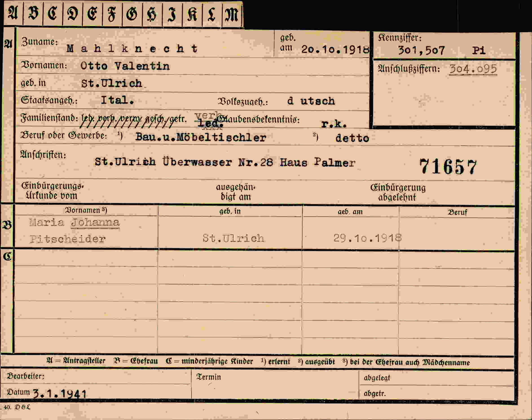The image size is (532, 420).
Task: Click nationality value Ital.
Action: coord(117,100)
